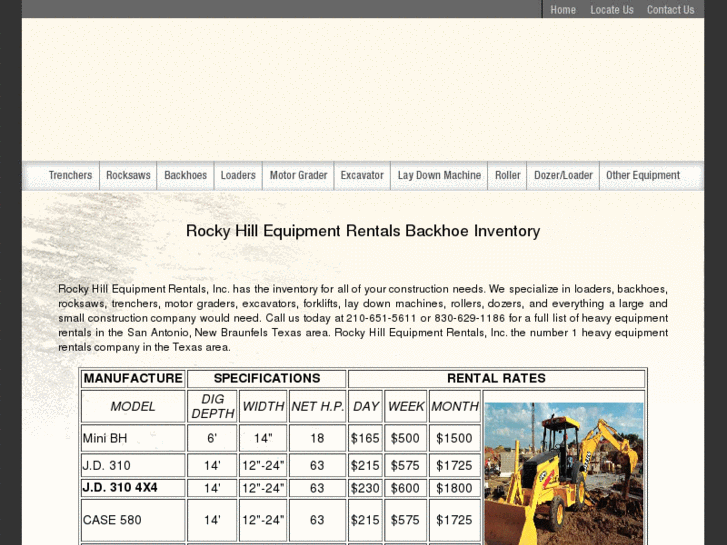
Task: Go to Locate Us page
Action: 611,10
